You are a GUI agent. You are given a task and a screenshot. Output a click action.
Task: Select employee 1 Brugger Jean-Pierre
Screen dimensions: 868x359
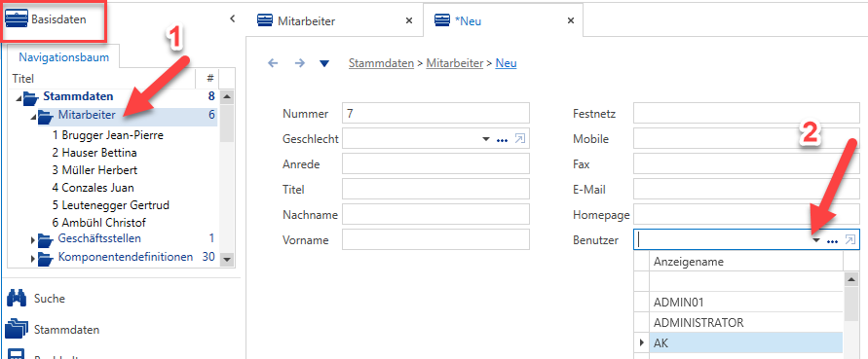point(108,135)
